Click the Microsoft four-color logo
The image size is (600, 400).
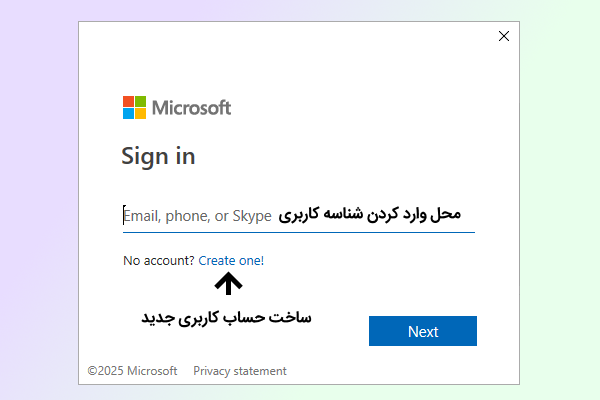pos(134,107)
